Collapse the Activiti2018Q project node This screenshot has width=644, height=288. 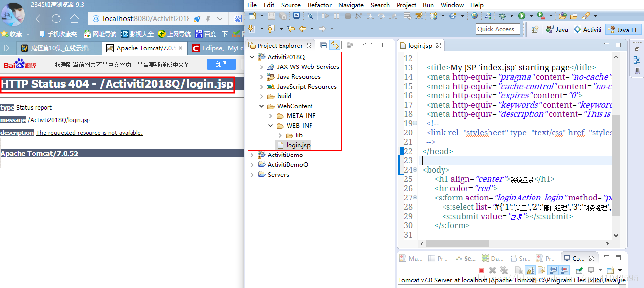click(x=252, y=57)
